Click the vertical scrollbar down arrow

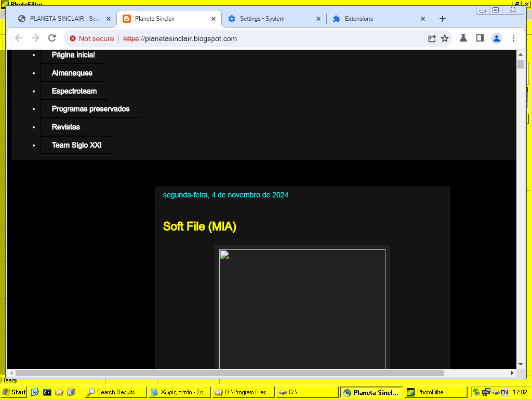tap(521, 364)
